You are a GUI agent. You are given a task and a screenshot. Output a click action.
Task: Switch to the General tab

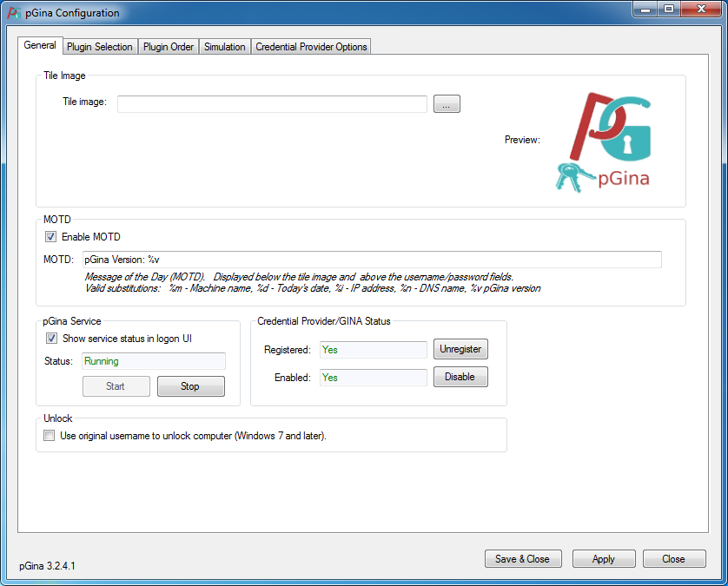pos(40,45)
